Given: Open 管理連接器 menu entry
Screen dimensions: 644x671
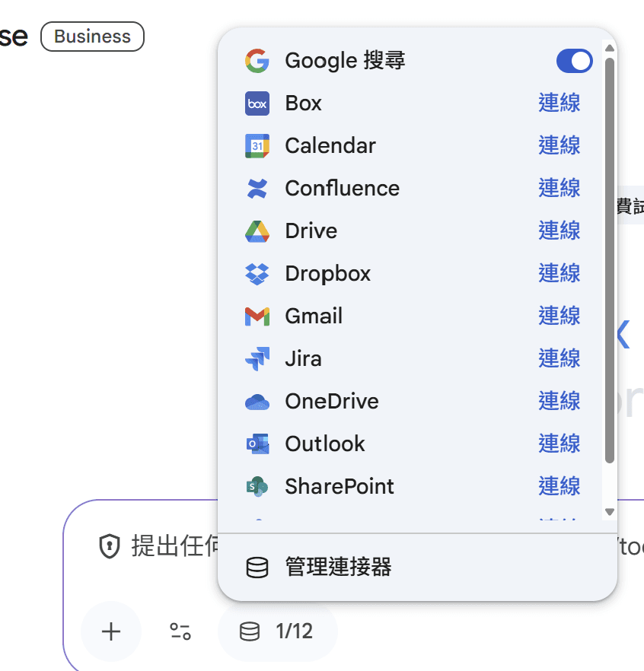Looking at the screenshot, I should [x=417, y=568].
